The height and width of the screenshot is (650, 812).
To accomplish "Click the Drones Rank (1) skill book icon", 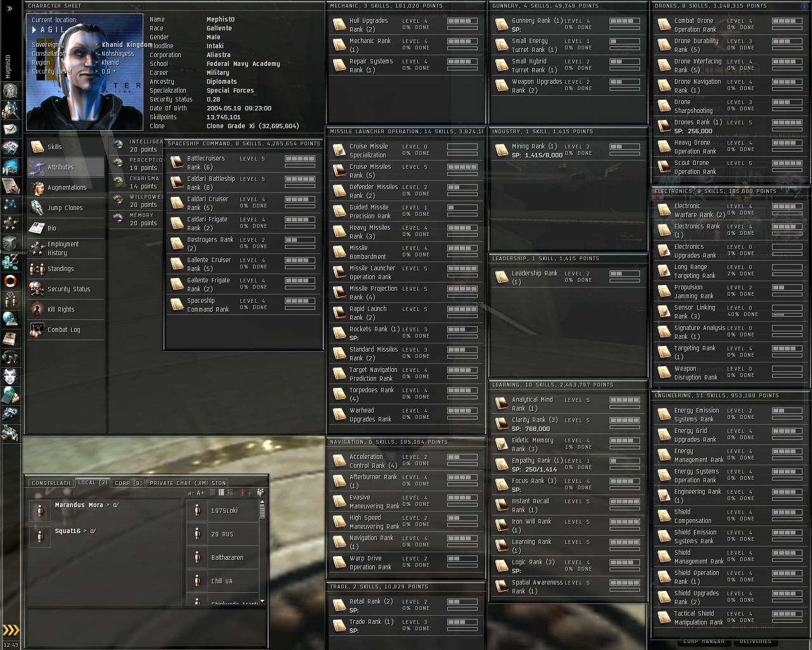I will pyautogui.click(x=664, y=126).
